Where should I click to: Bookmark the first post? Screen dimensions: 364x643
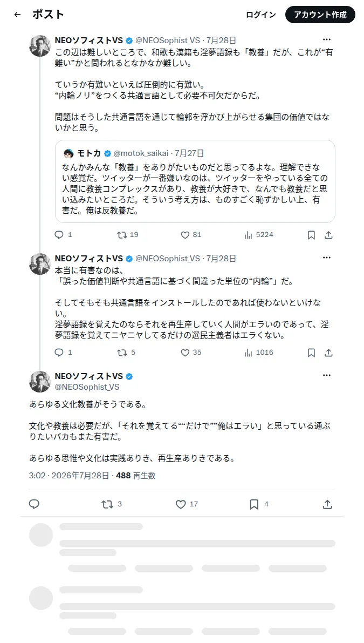311,235
